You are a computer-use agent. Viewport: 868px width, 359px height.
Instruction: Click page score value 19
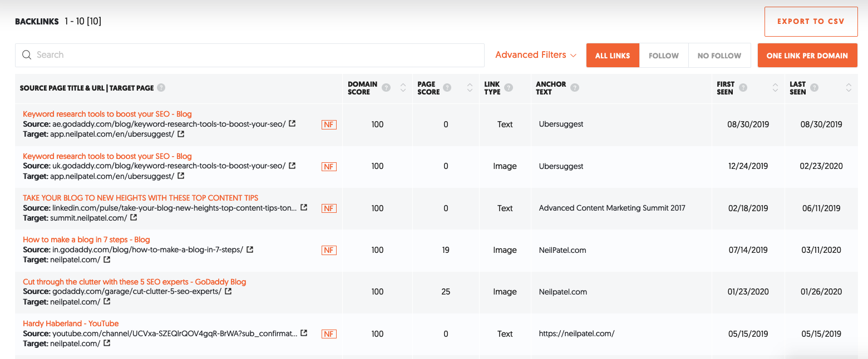tap(446, 250)
